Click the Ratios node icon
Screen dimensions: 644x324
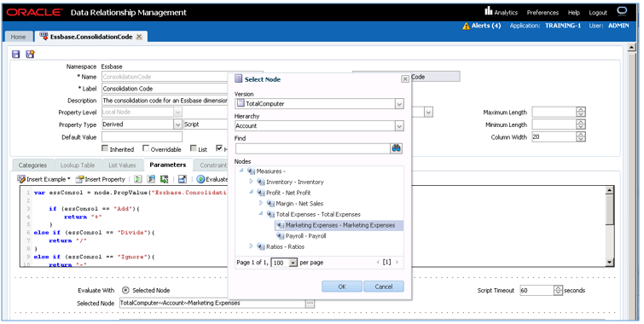[261, 246]
